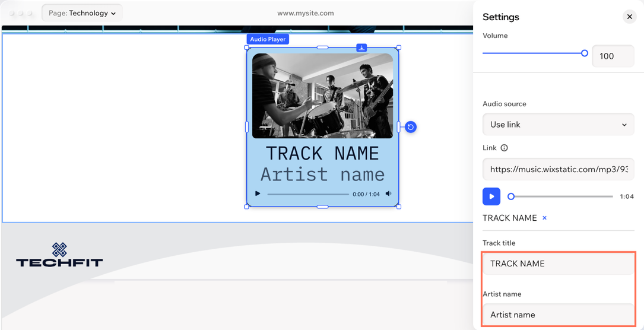Click the rotate handle beside the audio player
Viewport: 644px width, 330px height.
click(411, 127)
